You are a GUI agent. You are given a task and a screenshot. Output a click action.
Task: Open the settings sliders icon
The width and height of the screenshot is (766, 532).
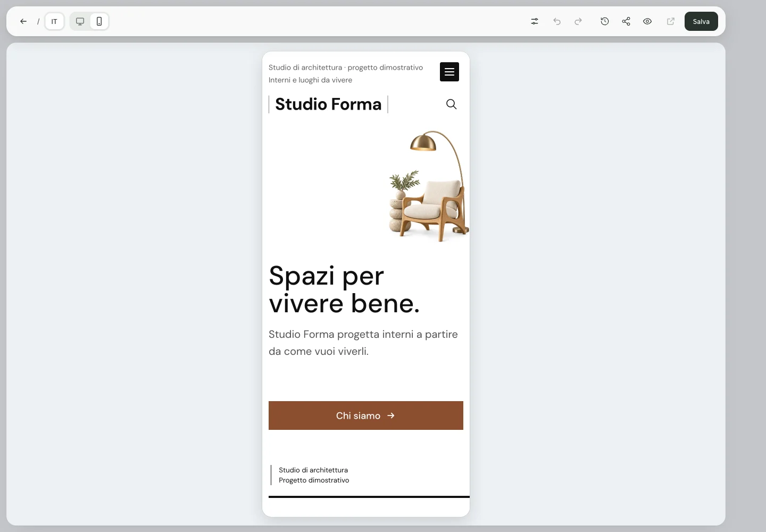point(535,21)
